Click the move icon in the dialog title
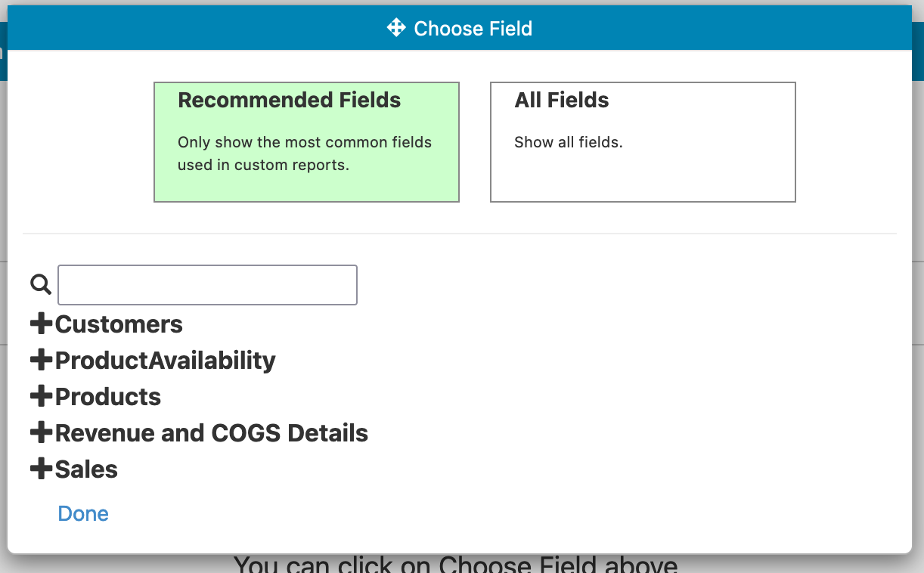This screenshot has width=924, height=573. coord(396,29)
